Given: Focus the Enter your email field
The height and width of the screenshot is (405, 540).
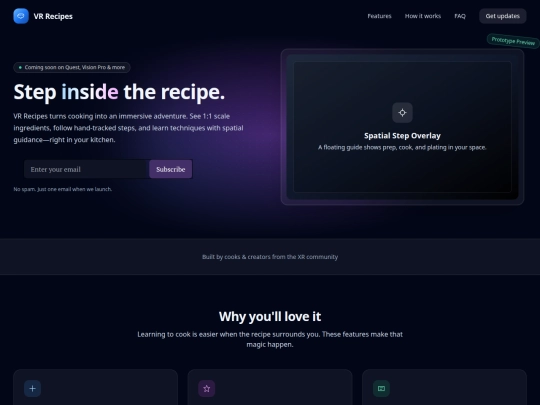Looking at the screenshot, I should [86, 169].
